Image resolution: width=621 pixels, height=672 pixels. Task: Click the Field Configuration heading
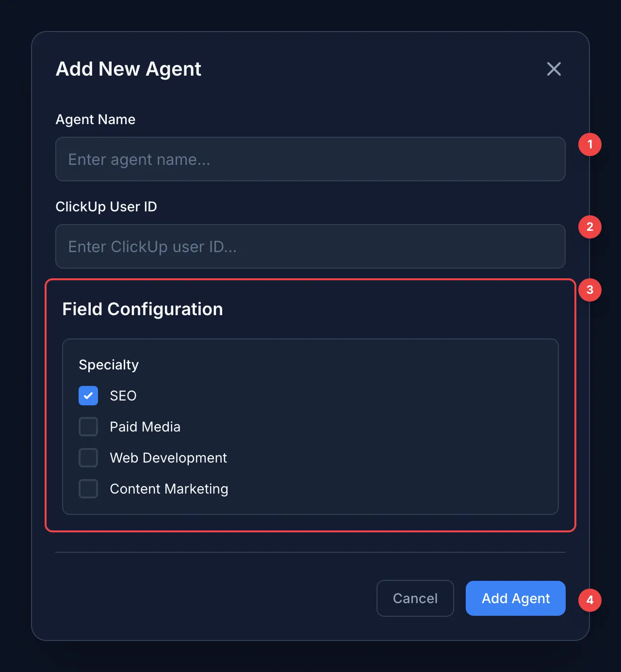click(x=142, y=309)
